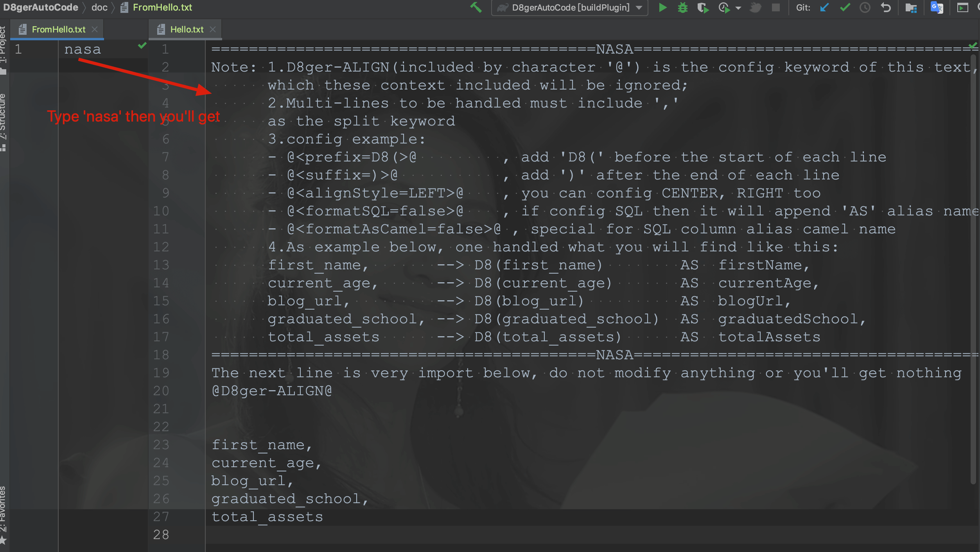
Task: Click the Translate icon in the toolbar
Action: coord(937,7)
